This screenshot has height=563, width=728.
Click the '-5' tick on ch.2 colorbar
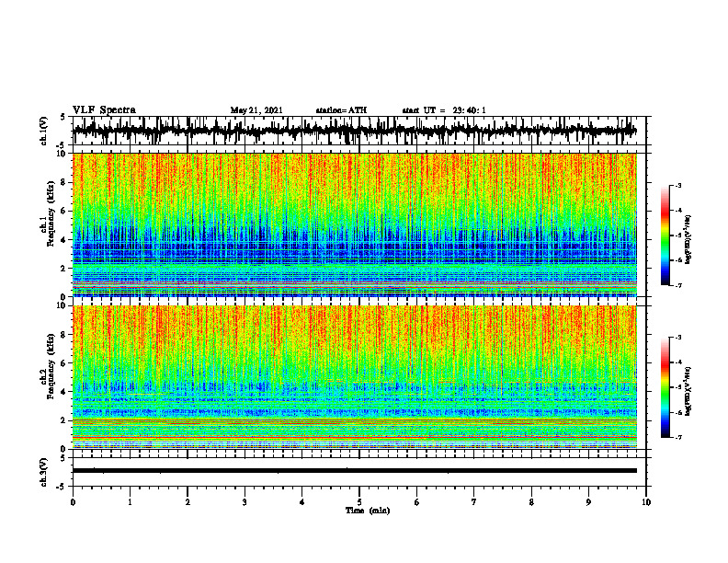pyautogui.click(x=678, y=387)
